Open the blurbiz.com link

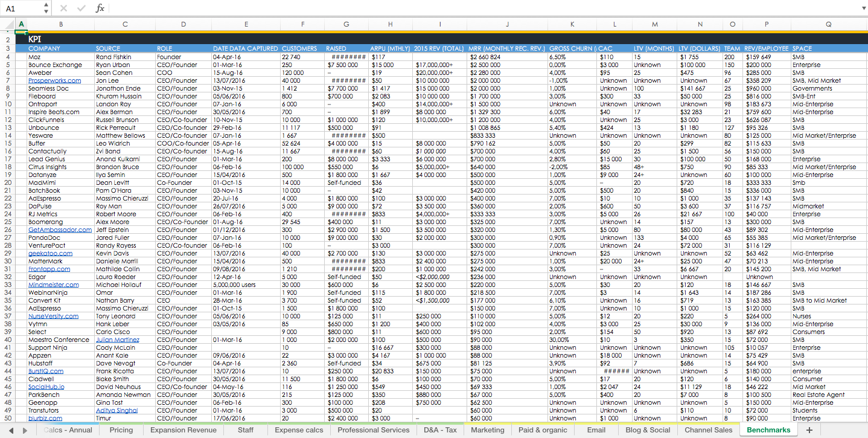click(45, 418)
